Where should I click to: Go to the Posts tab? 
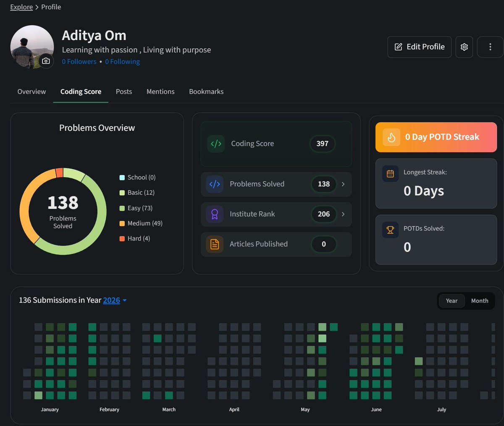(124, 91)
